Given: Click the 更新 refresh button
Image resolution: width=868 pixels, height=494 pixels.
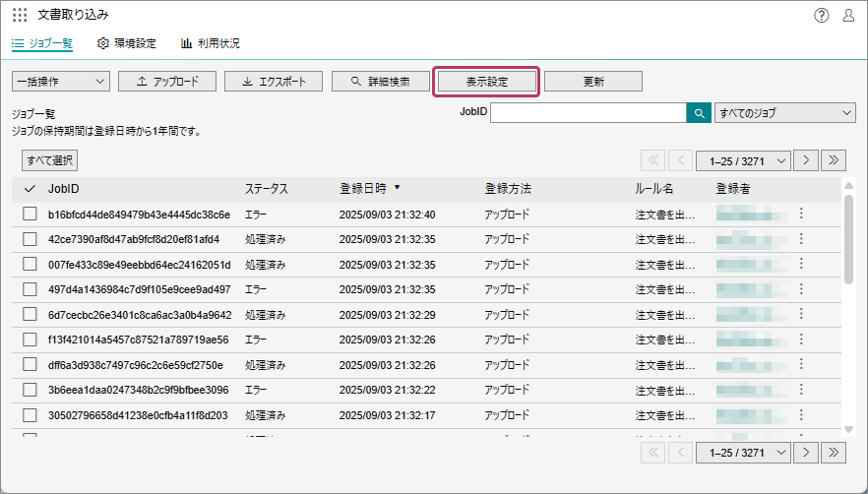Looking at the screenshot, I should click(593, 82).
